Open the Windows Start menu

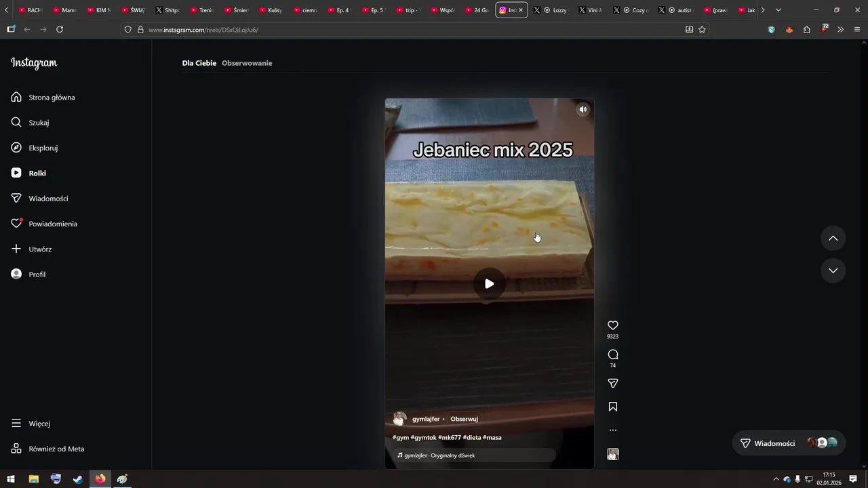coord(11,479)
